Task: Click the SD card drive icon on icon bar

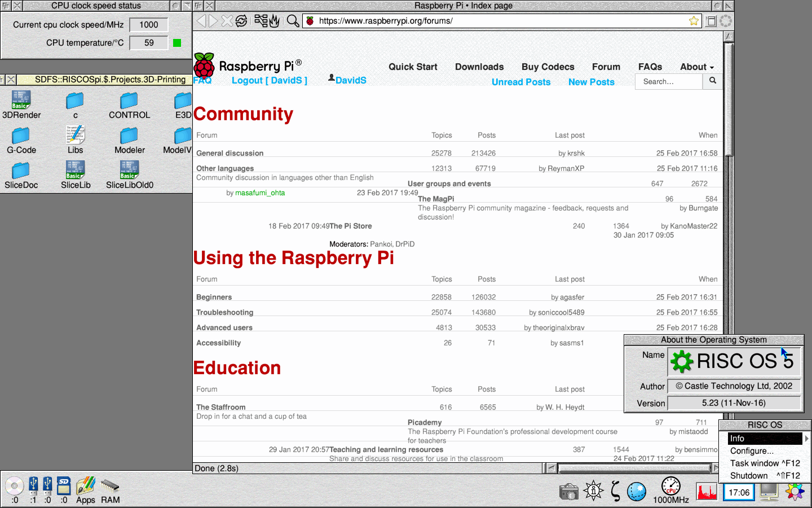Action: click(64, 486)
